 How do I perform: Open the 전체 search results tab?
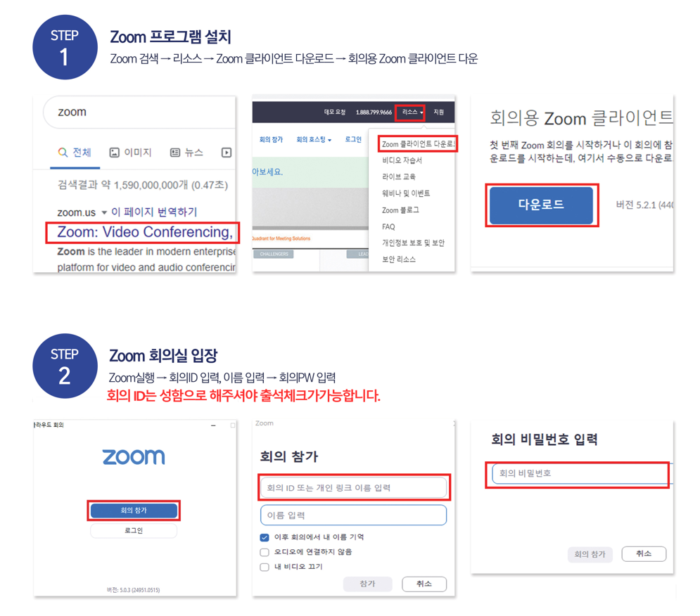[x=75, y=153]
